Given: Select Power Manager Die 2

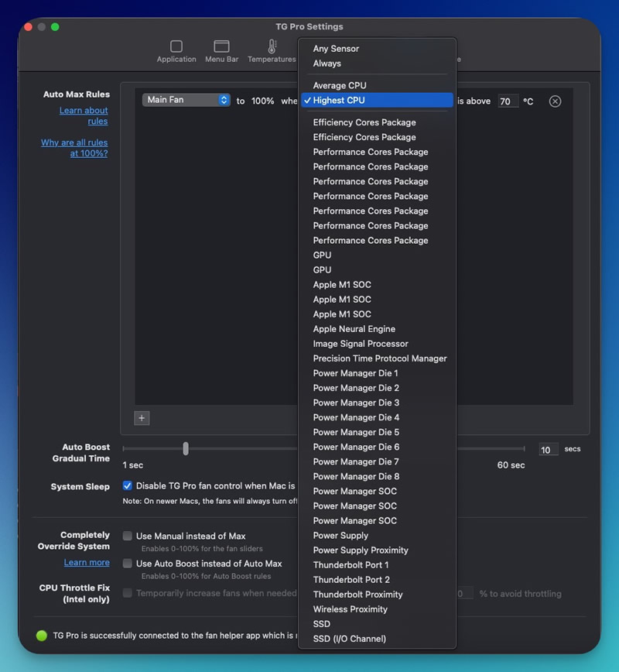Looking at the screenshot, I should (x=377, y=388).
